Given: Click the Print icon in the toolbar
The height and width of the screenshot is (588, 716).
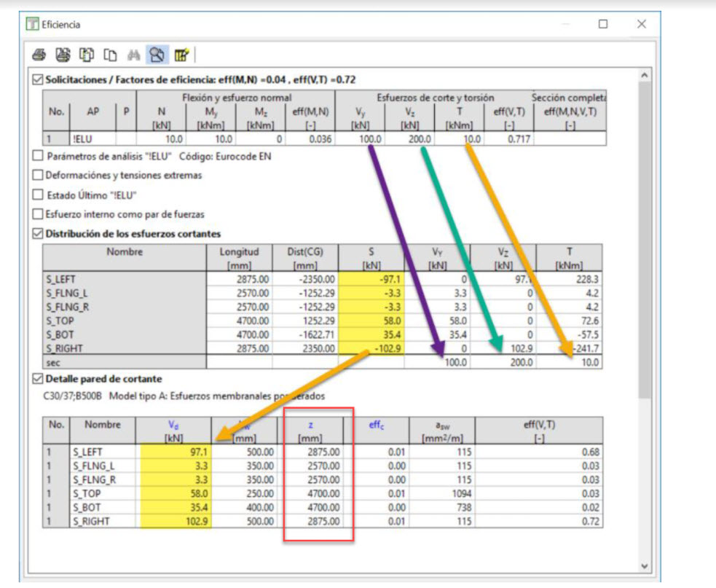Looking at the screenshot, I should pyautogui.click(x=39, y=54).
